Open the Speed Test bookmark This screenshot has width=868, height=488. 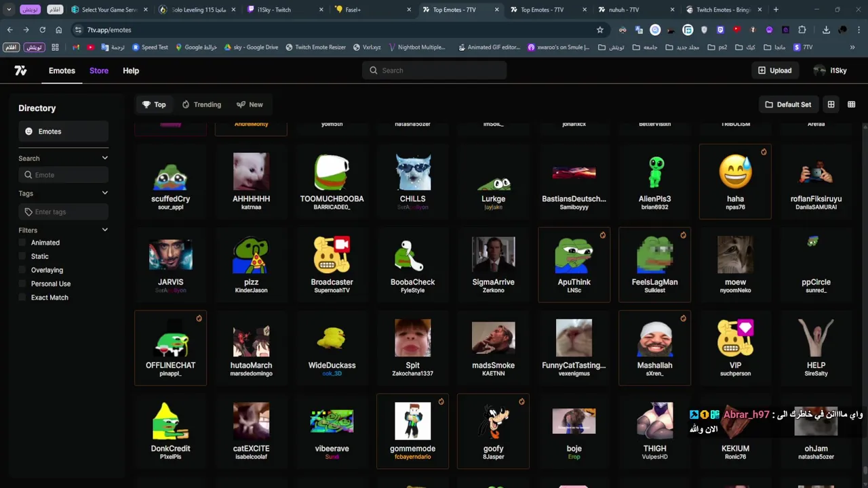tap(150, 47)
